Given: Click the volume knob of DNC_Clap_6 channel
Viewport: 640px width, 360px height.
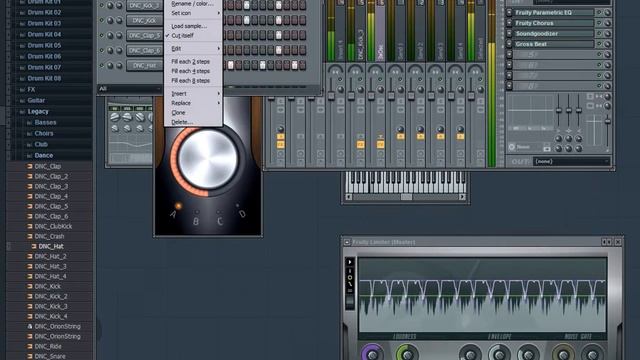Looking at the screenshot, I should pyautogui.click(x=119, y=51).
